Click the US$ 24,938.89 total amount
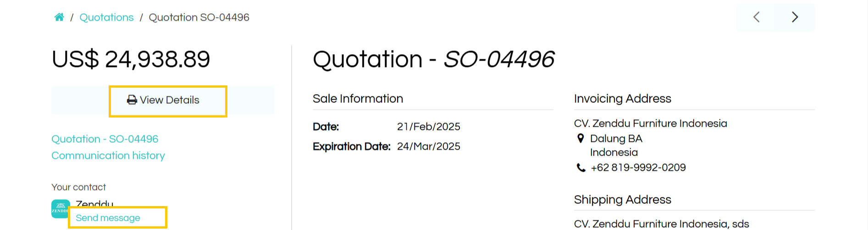 131,59
